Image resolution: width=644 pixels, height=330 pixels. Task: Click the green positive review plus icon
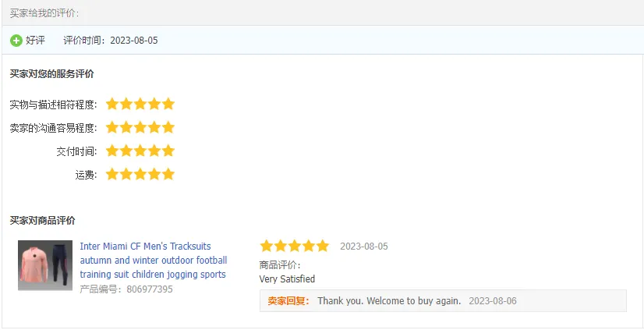pos(16,40)
